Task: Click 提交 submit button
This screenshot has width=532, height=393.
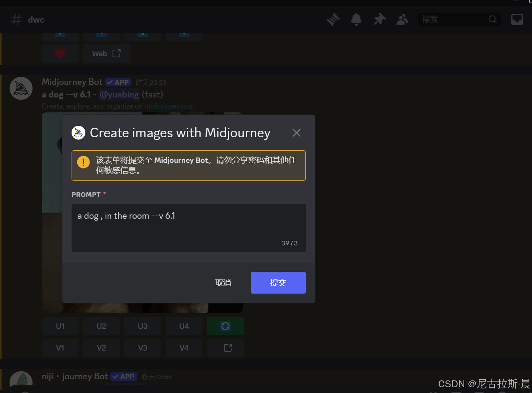Action: pyautogui.click(x=278, y=283)
